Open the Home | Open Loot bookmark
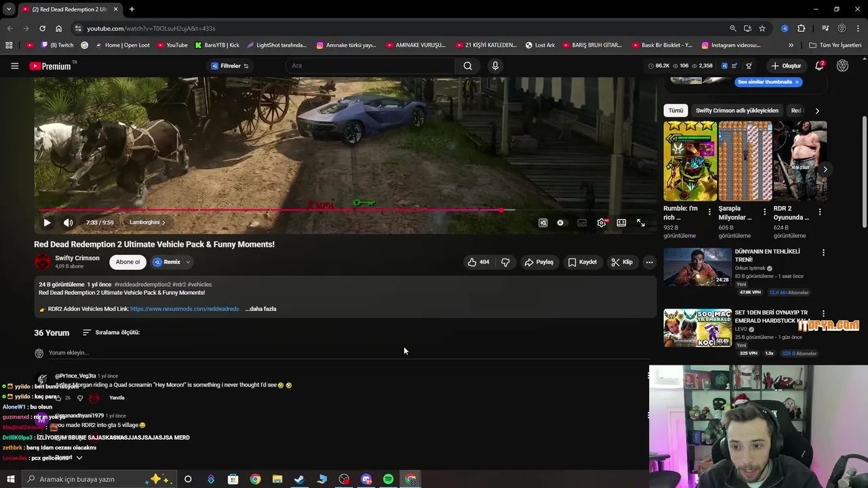The image size is (868, 488). (122, 45)
